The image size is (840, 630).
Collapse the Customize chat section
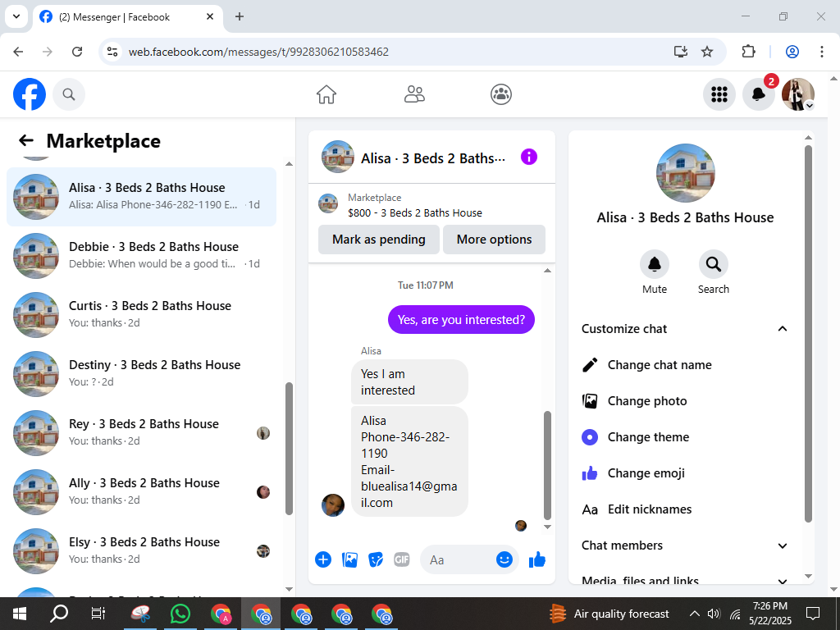coord(685,329)
